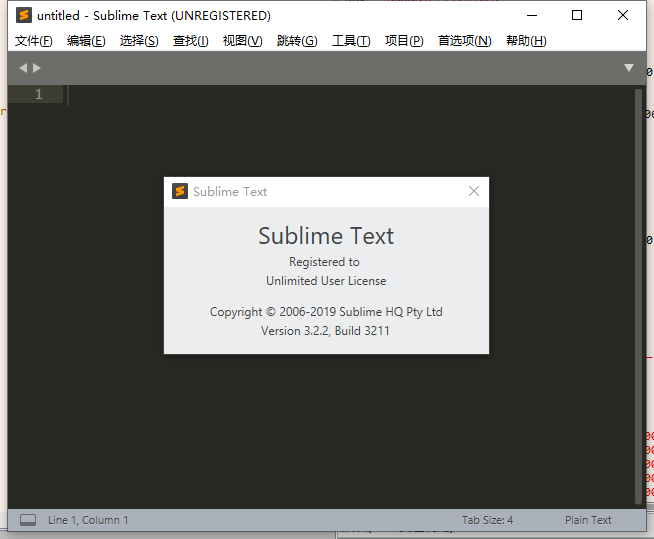This screenshot has height=539, width=654.
Task: Open the 文件(F) menu
Action: (34, 41)
